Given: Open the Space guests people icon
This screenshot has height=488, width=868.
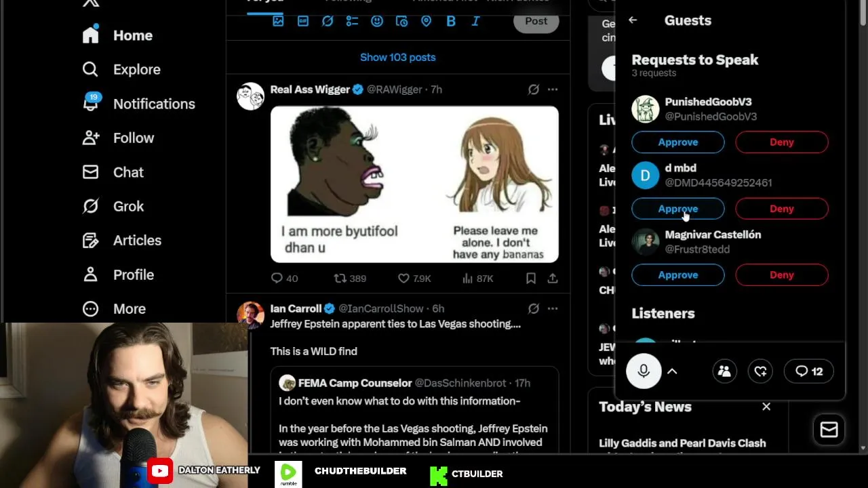Looking at the screenshot, I should tap(724, 371).
